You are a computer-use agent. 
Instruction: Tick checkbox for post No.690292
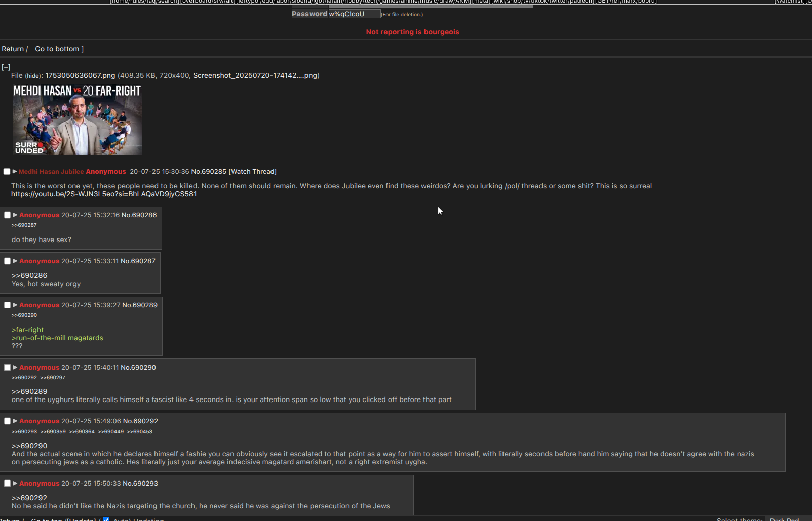pyautogui.click(x=7, y=421)
